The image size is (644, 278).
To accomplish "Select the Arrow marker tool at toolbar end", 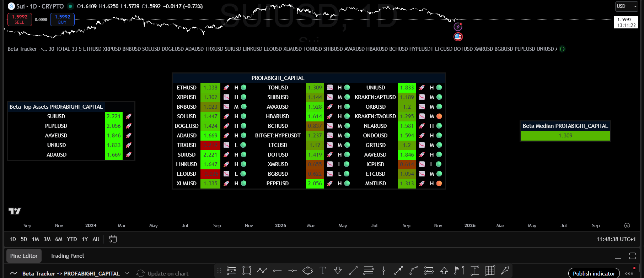I will pyautogui.click(x=505, y=271).
